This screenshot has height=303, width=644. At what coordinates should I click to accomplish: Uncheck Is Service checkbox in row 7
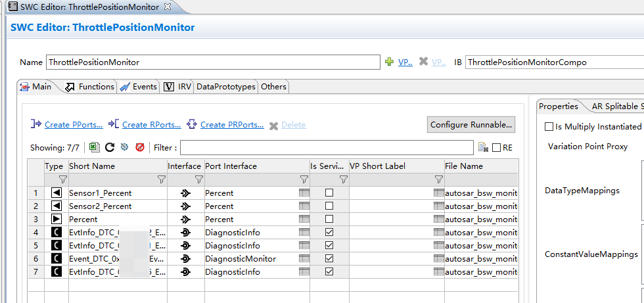329,271
